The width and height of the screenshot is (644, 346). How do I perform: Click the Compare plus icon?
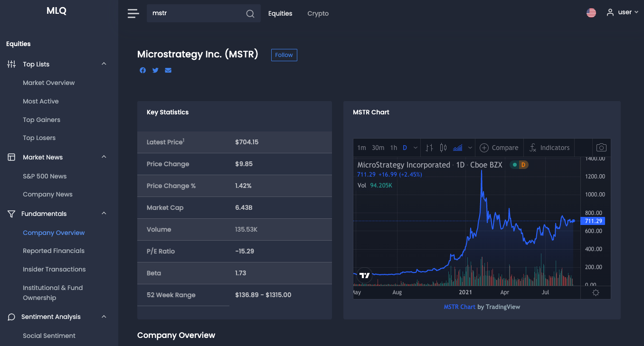(484, 148)
